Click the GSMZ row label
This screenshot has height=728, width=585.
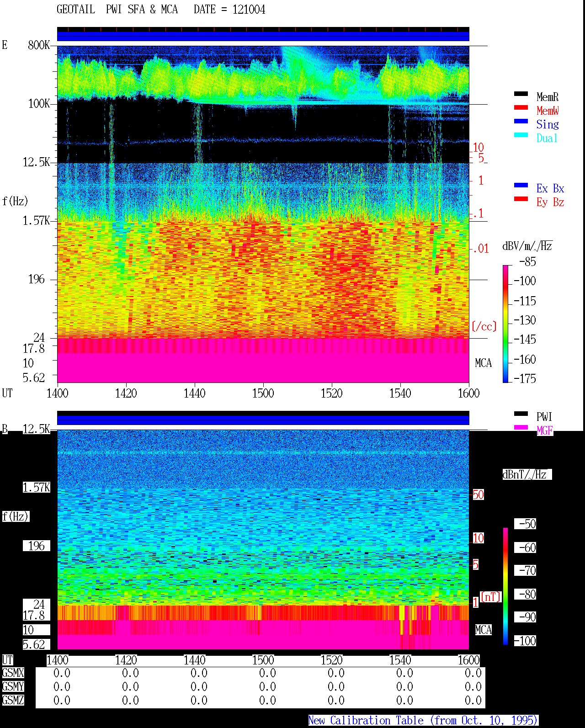coord(13,700)
